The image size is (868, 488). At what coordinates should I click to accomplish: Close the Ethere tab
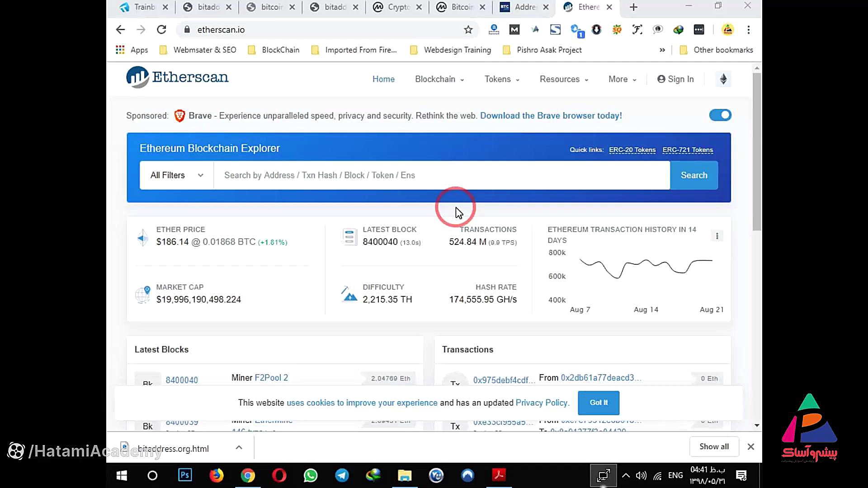(609, 7)
